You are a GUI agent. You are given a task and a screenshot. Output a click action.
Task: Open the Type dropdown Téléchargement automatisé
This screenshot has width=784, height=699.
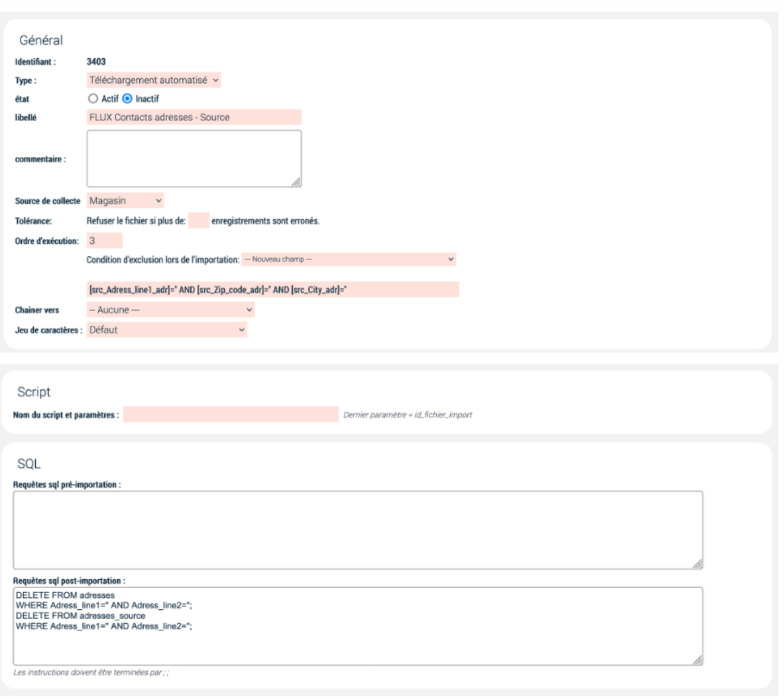click(154, 80)
